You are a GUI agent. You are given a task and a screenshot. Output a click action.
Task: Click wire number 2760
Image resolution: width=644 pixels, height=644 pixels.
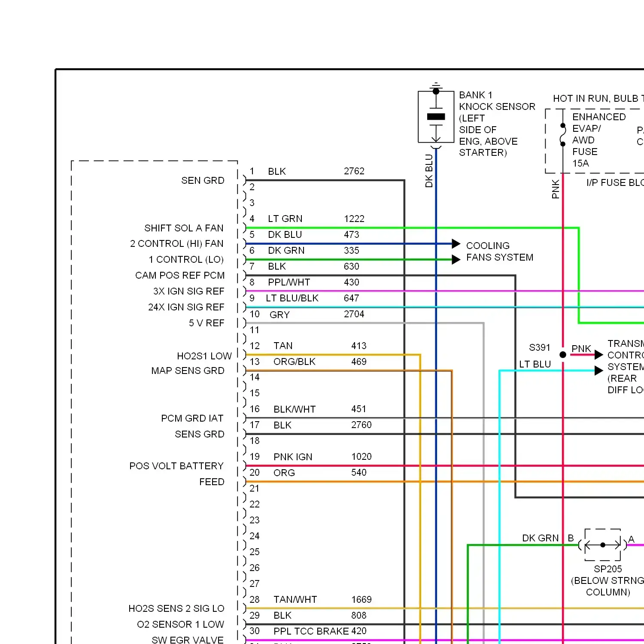pyautogui.click(x=361, y=425)
